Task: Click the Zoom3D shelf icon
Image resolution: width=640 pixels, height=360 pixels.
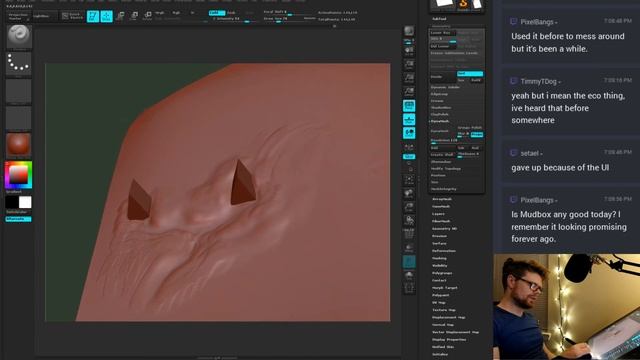Action: pyautogui.click(x=409, y=207)
